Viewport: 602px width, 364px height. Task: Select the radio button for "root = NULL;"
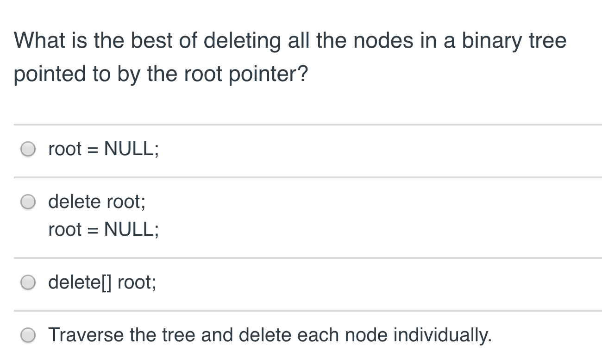[x=28, y=149]
